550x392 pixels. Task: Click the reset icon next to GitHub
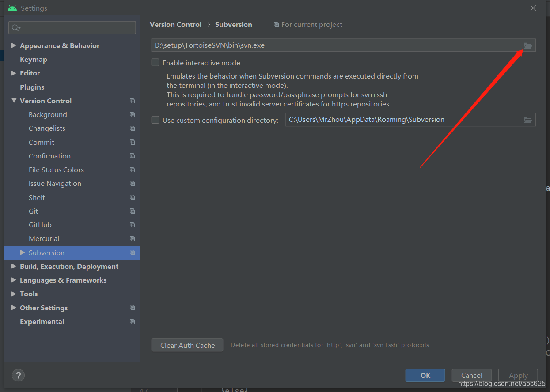[132, 225]
